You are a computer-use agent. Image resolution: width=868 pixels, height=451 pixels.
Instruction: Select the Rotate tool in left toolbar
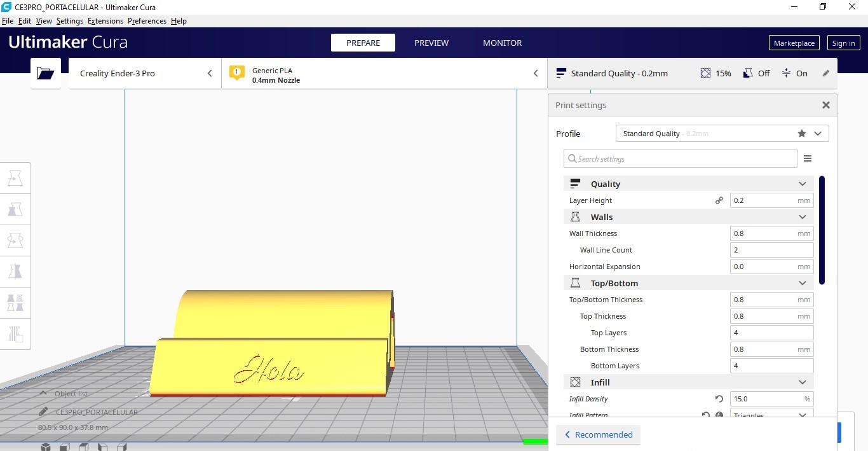pos(15,240)
